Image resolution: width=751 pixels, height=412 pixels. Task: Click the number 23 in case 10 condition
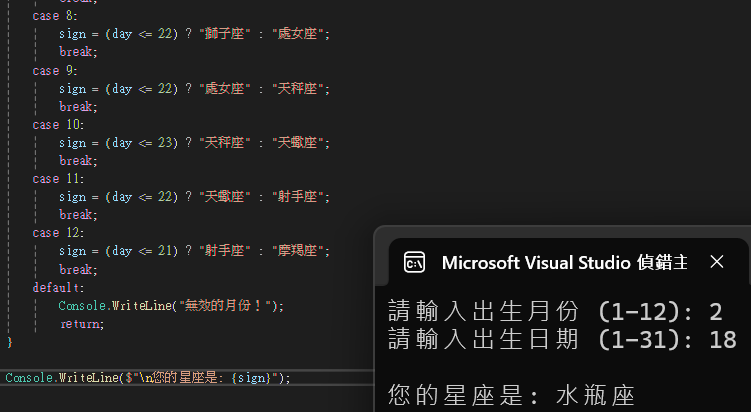pyautogui.click(x=165, y=142)
